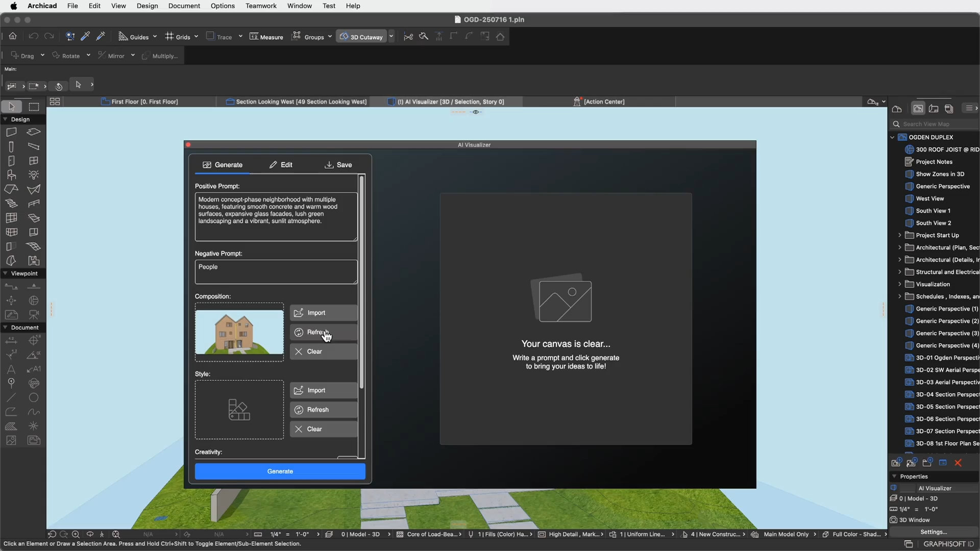Image resolution: width=980 pixels, height=551 pixels.
Task: Click the blue Generate button
Action: tap(280, 471)
